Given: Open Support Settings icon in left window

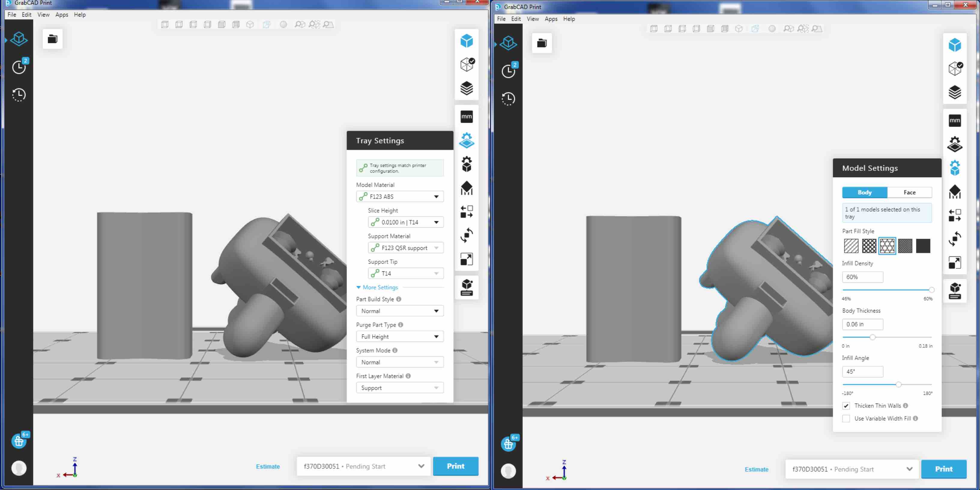Looking at the screenshot, I should pos(466,188).
